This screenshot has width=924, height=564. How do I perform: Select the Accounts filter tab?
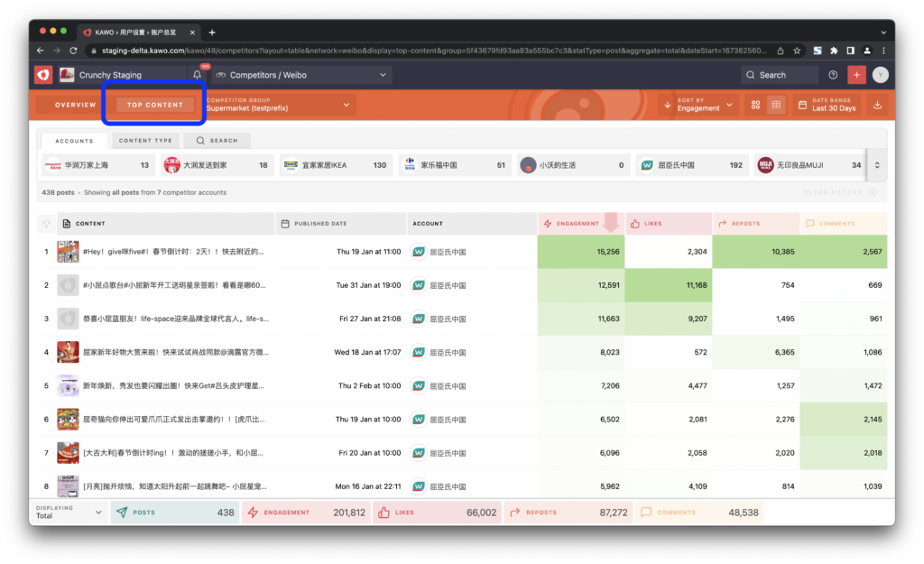click(74, 141)
